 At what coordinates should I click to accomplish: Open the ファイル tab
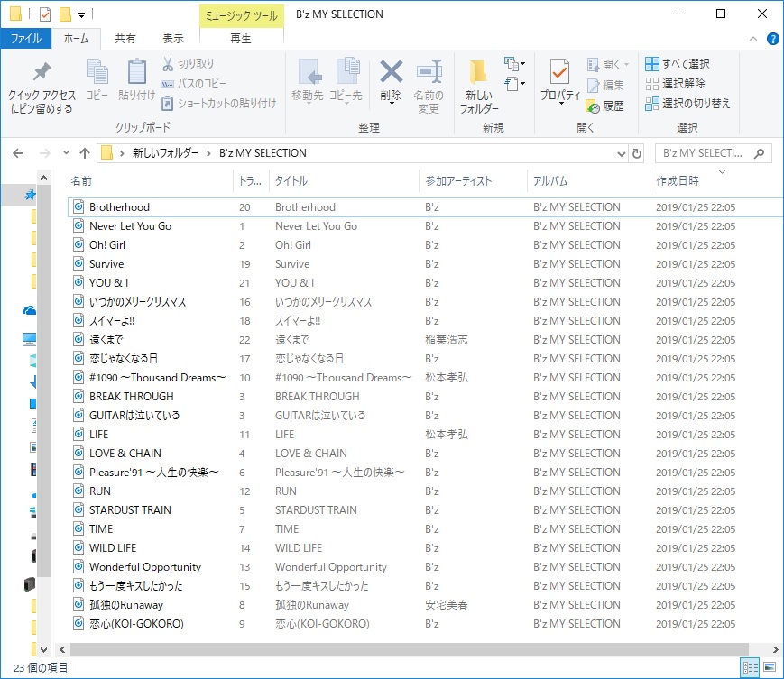[x=26, y=39]
